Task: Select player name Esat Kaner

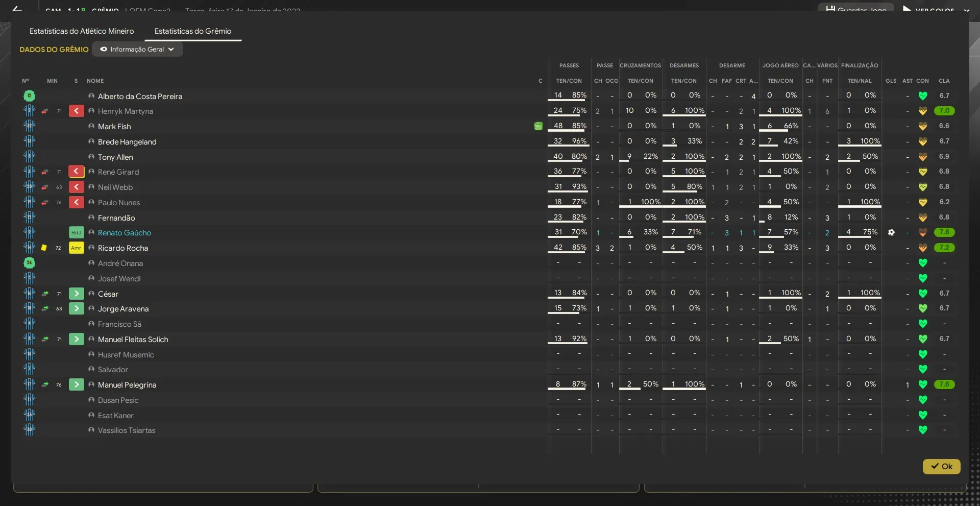Action: pyautogui.click(x=115, y=416)
